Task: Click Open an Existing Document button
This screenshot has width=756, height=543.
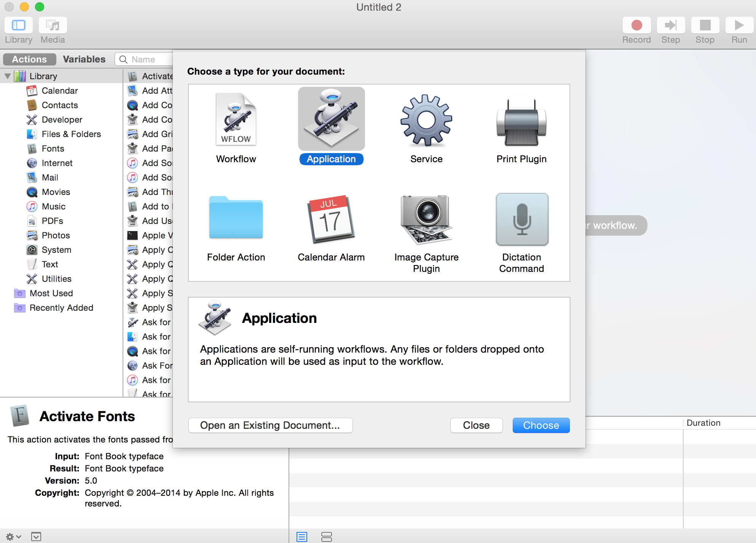Action: pyautogui.click(x=270, y=425)
